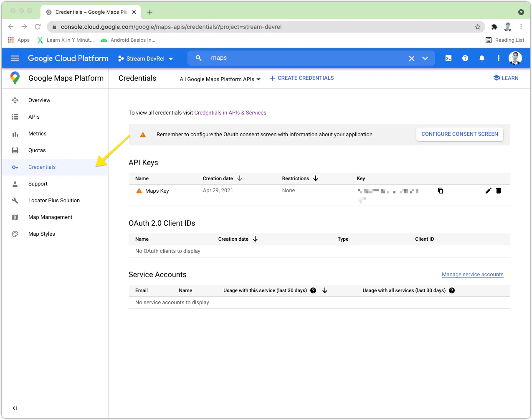532x420 pixels.
Task: Sort API keys by Restrictions
Action: point(300,178)
